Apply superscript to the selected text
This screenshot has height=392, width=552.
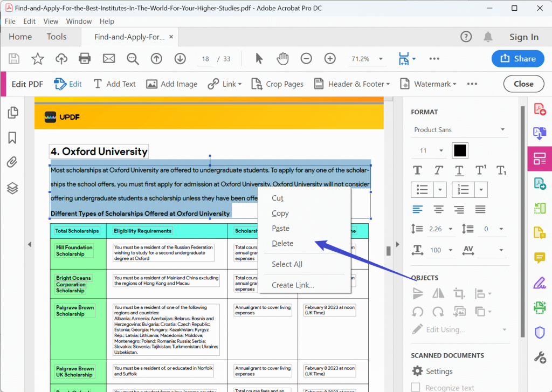481,170
